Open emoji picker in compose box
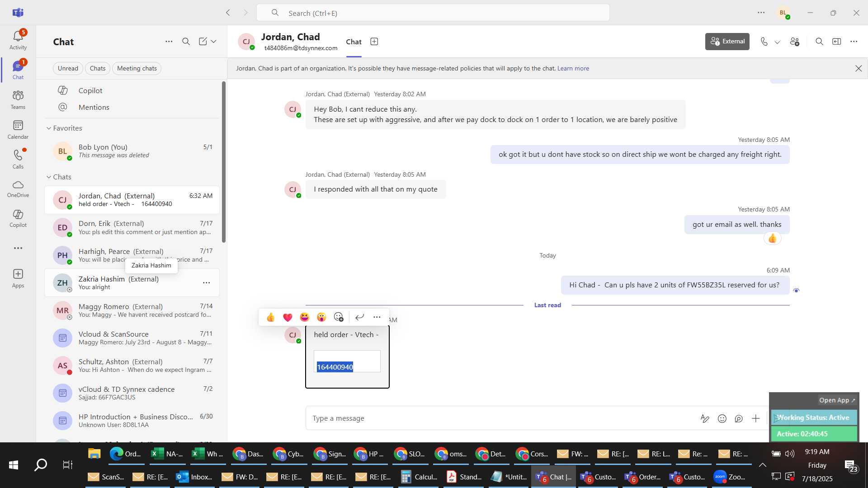Image resolution: width=868 pixels, height=488 pixels. (722, 418)
